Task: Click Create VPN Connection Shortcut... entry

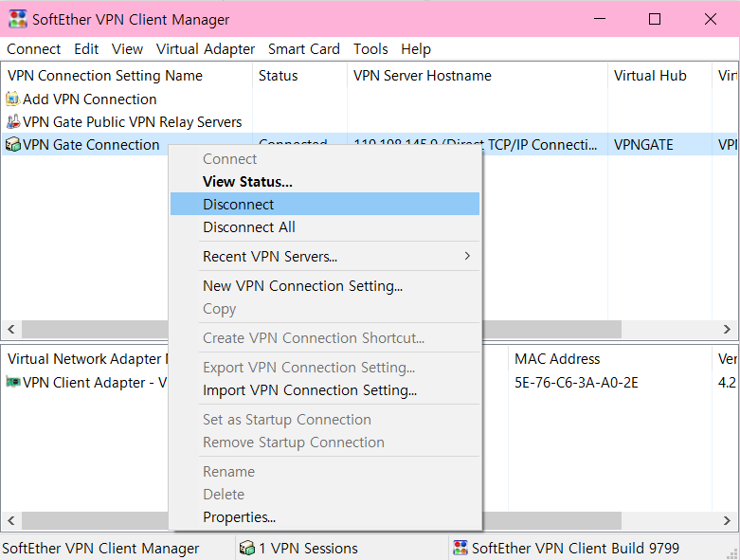Action: pos(325,337)
